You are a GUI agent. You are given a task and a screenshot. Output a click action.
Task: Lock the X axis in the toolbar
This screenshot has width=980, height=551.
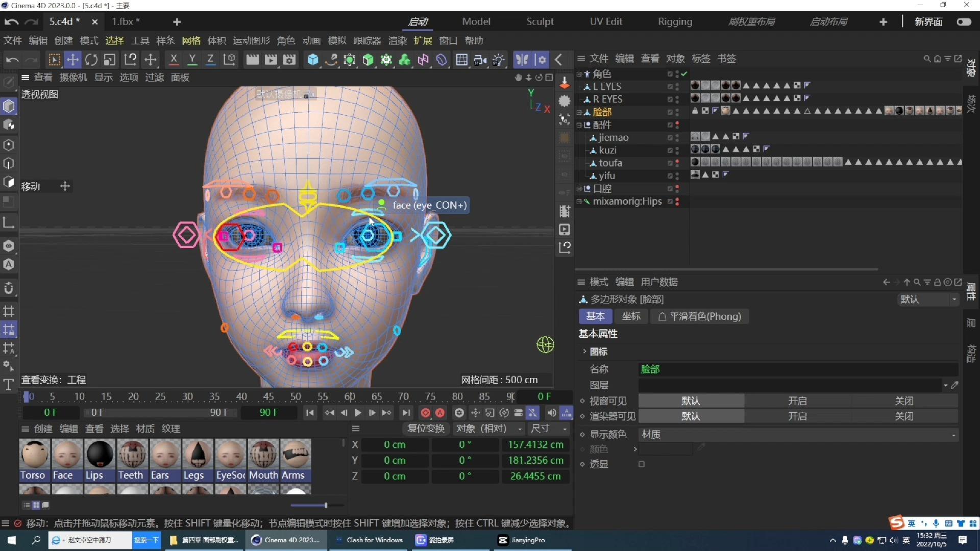click(x=174, y=60)
